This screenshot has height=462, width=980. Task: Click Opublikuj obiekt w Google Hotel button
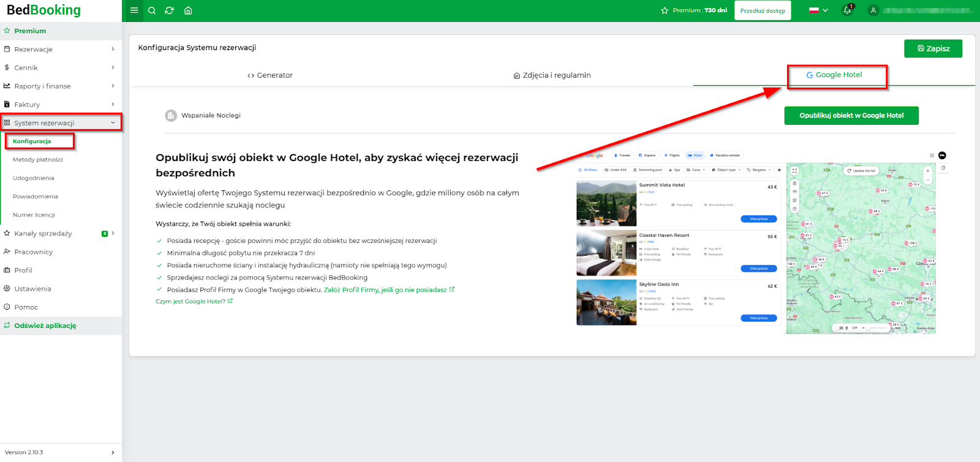851,115
